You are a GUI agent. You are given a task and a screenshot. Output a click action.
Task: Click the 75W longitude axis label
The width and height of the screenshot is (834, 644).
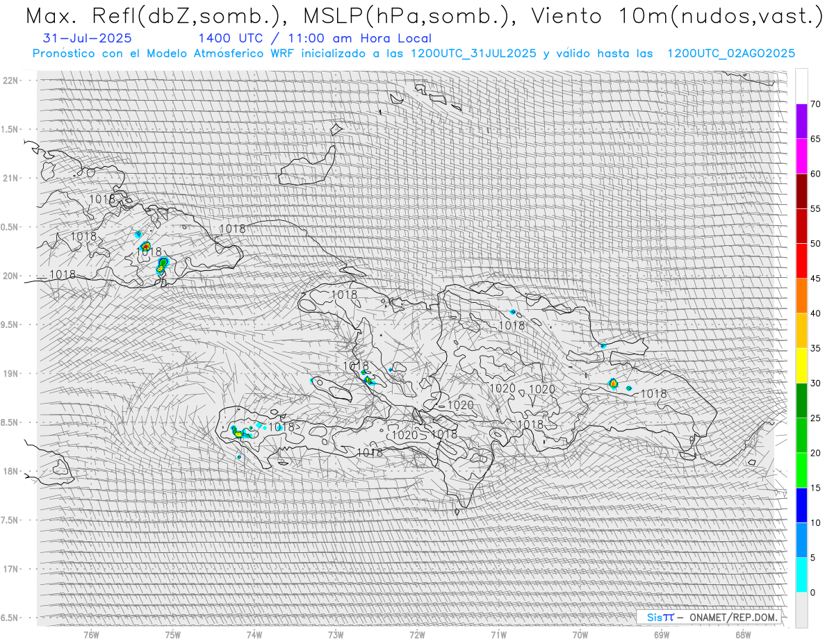172,635
